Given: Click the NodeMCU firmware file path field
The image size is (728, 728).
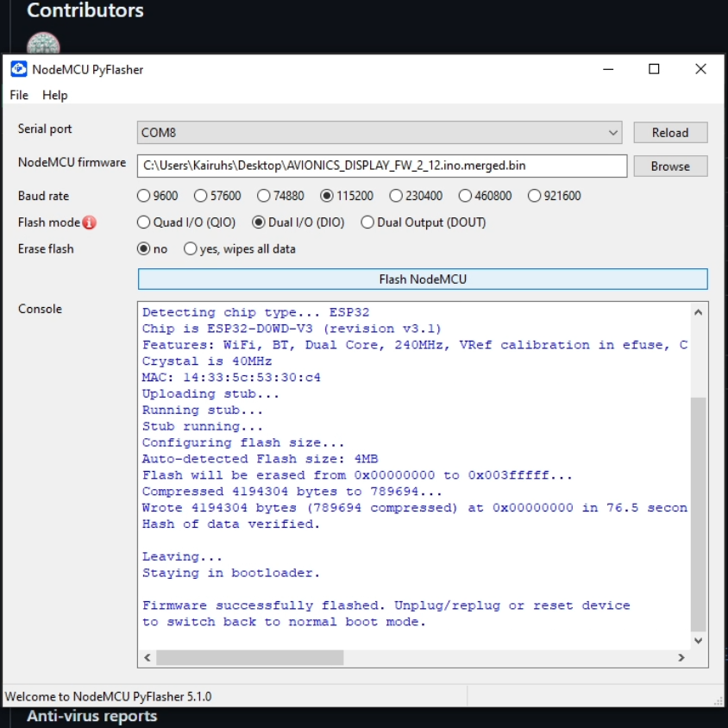Looking at the screenshot, I should click(x=381, y=166).
